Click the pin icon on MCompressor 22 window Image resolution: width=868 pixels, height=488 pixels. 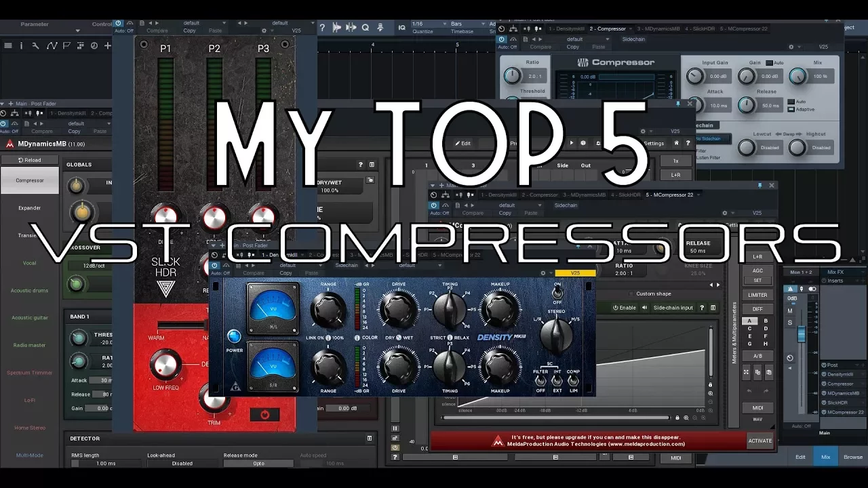point(759,185)
